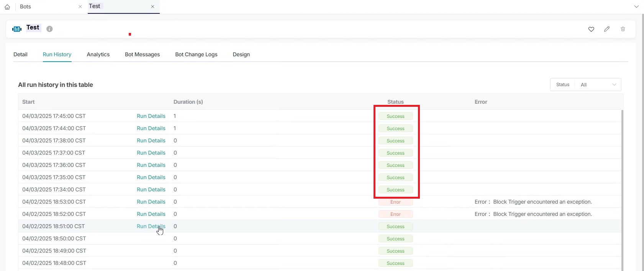This screenshot has height=271, width=644.
Task: Open Run Details for 04/02/2025 18:53:00 run
Action: (151, 202)
